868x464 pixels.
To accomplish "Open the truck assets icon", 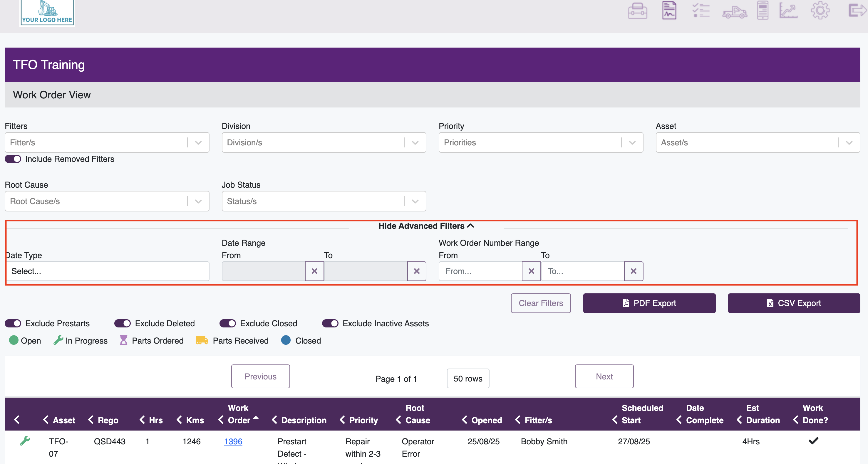I will [735, 12].
